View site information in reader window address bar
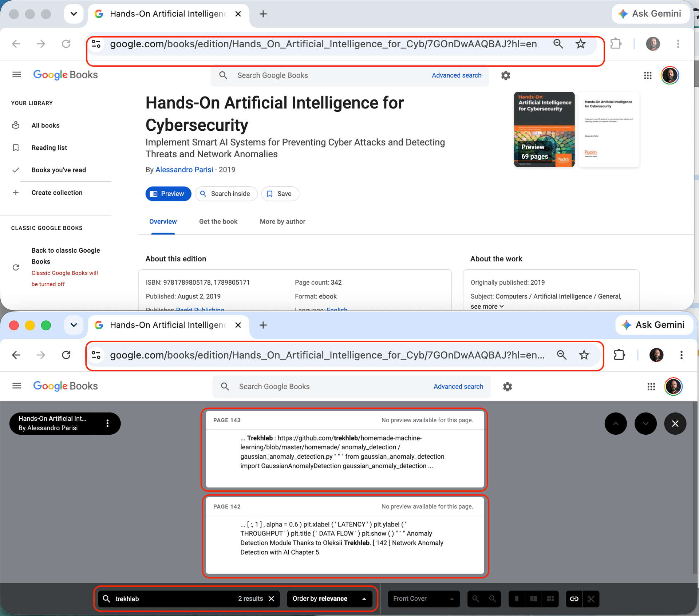Screen dimensions: 699x616 click(96, 355)
